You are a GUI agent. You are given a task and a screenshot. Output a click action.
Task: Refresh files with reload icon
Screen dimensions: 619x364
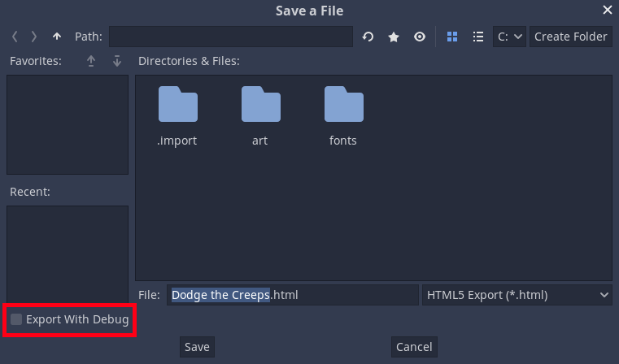(x=368, y=37)
